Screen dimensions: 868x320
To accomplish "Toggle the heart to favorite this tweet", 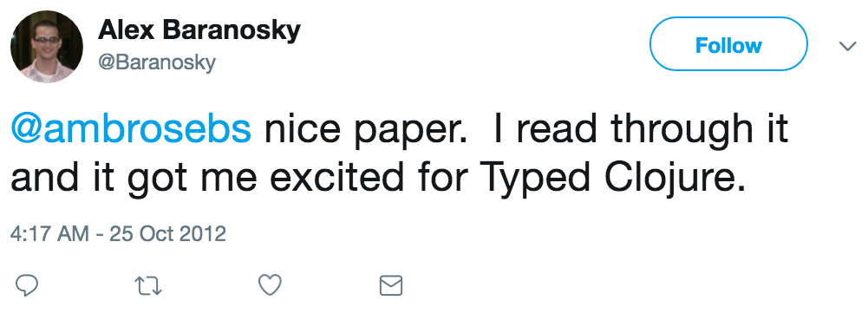I will point(271,285).
